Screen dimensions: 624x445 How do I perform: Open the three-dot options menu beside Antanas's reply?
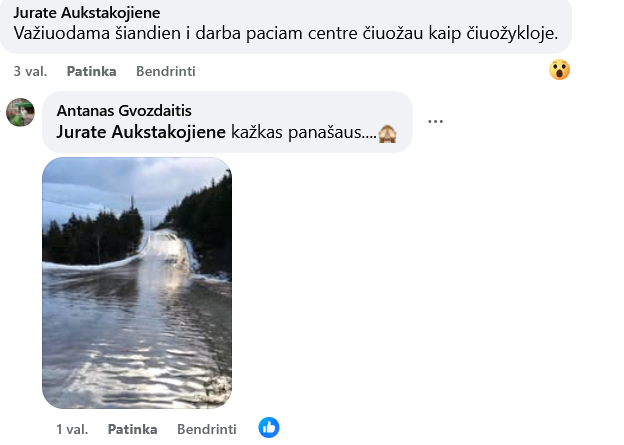click(x=435, y=121)
